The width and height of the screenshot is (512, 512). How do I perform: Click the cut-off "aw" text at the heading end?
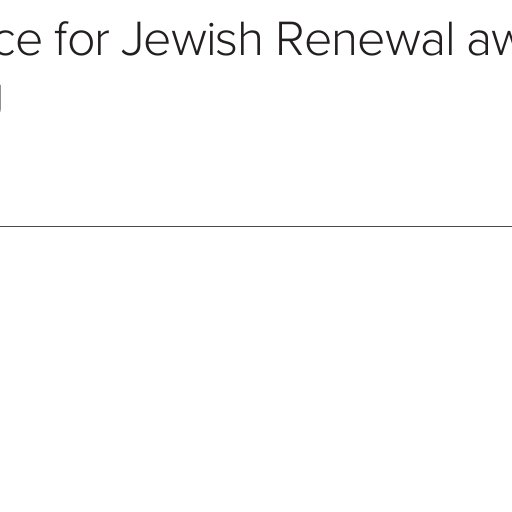(x=490, y=43)
